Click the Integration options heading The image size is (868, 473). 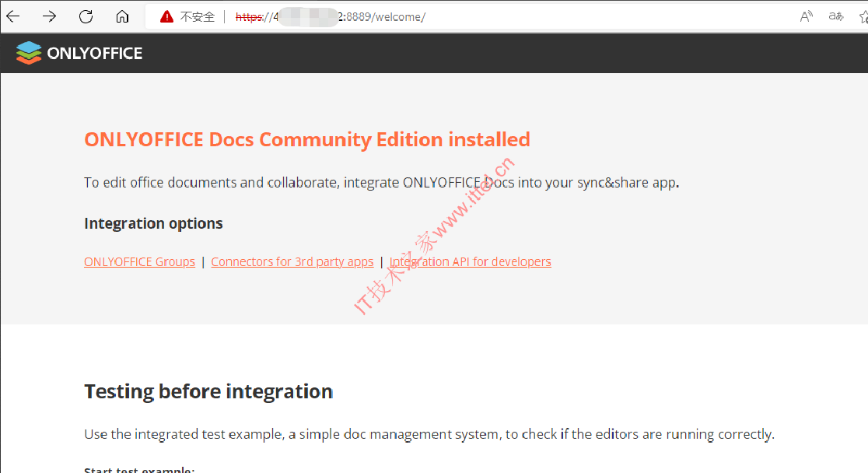(x=153, y=223)
